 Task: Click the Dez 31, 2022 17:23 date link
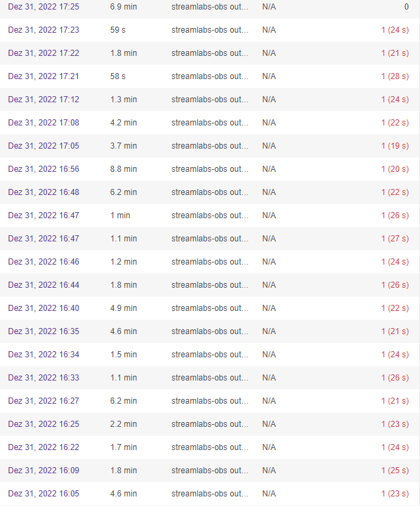[44, 30]
